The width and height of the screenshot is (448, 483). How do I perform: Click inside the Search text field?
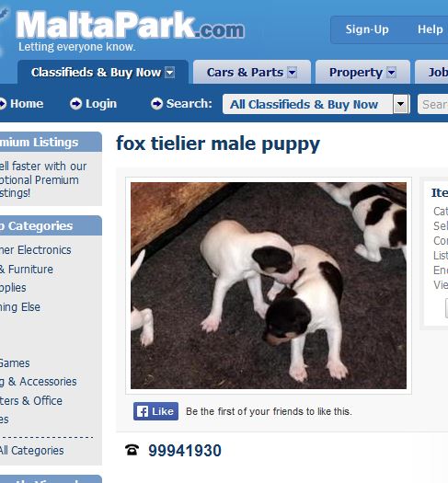point(433,104)
